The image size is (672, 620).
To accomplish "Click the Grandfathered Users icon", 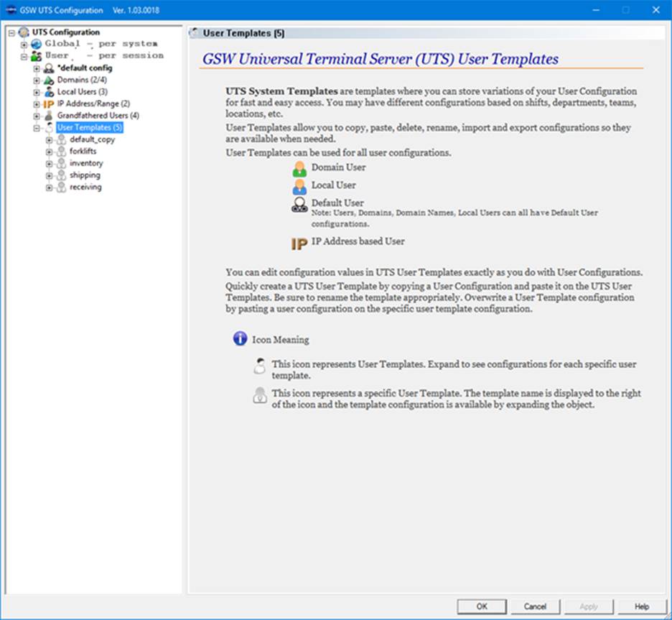I will click(x=49, y=116).
